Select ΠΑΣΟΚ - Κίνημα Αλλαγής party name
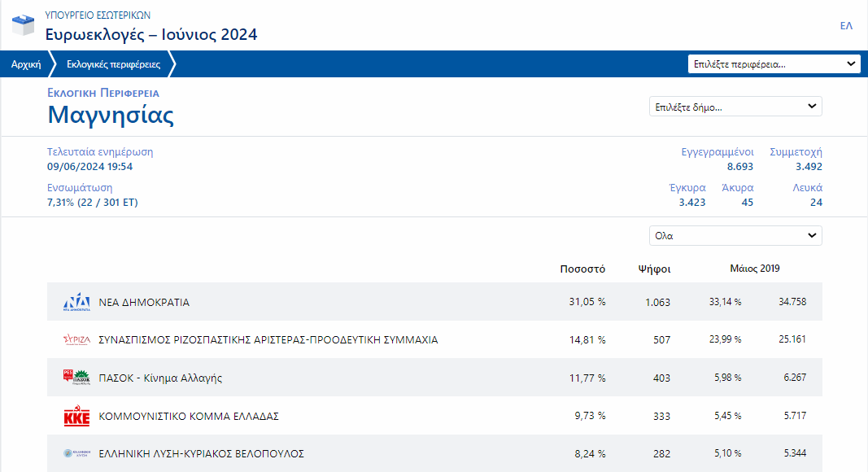The image size is (868, 472). coord(160,378)
